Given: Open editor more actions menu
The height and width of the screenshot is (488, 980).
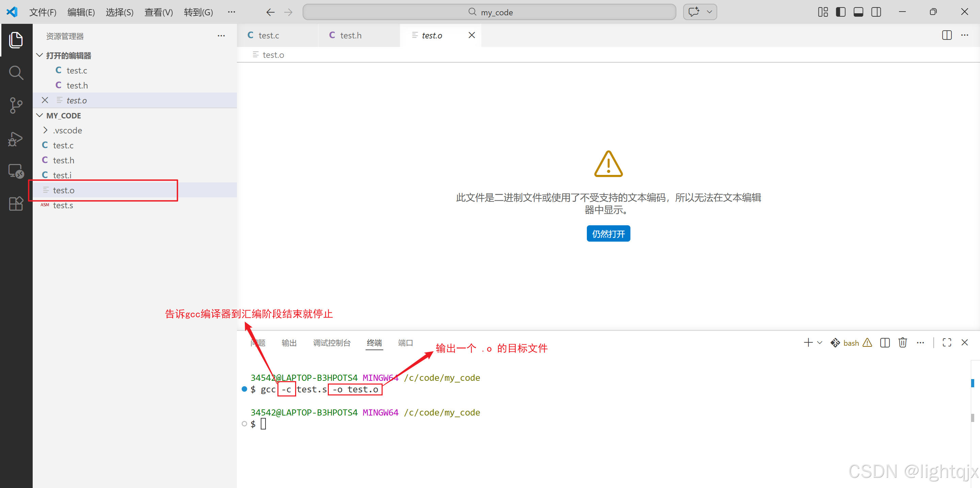Looking at the screenshot, I should [965, 35].
